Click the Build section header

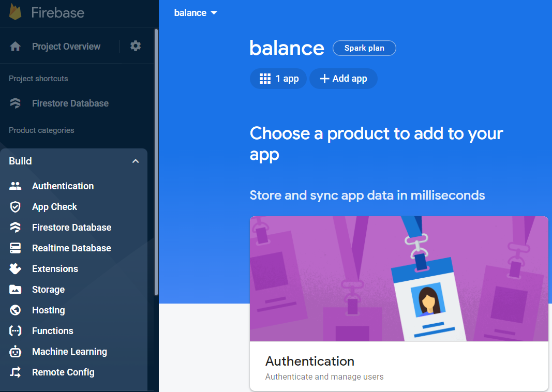(73, 161)
